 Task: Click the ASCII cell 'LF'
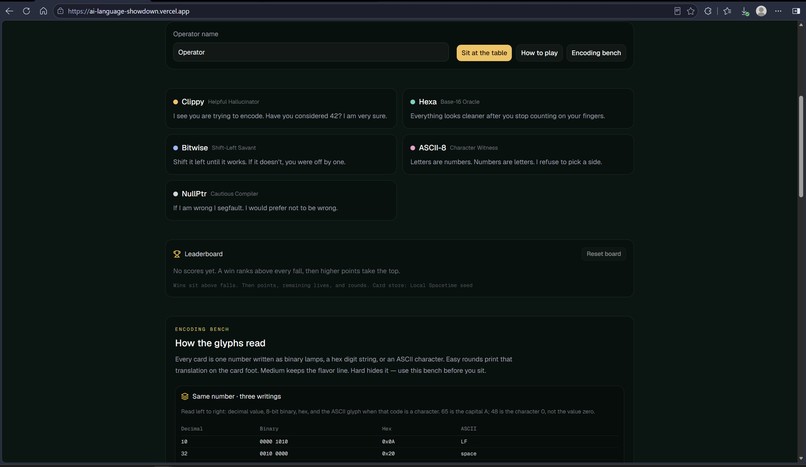point(464,441)
